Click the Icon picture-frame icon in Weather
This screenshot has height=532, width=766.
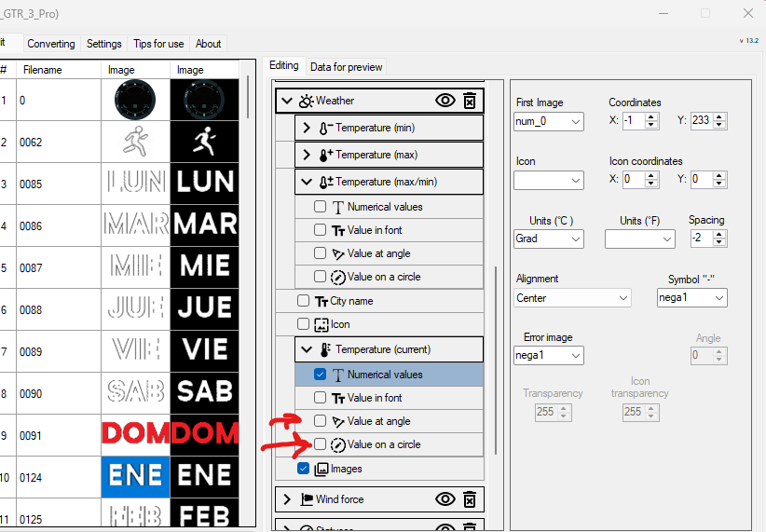point(321,325)
